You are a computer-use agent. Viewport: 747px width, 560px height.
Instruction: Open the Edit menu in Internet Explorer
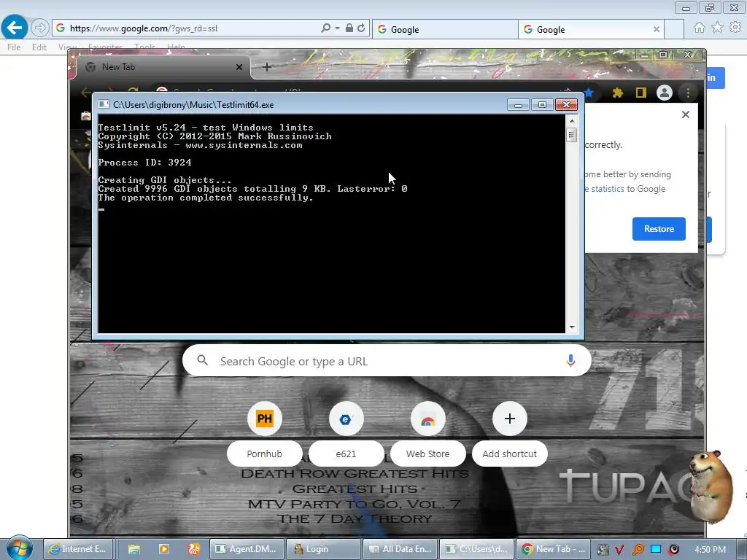tap(39, 47)
